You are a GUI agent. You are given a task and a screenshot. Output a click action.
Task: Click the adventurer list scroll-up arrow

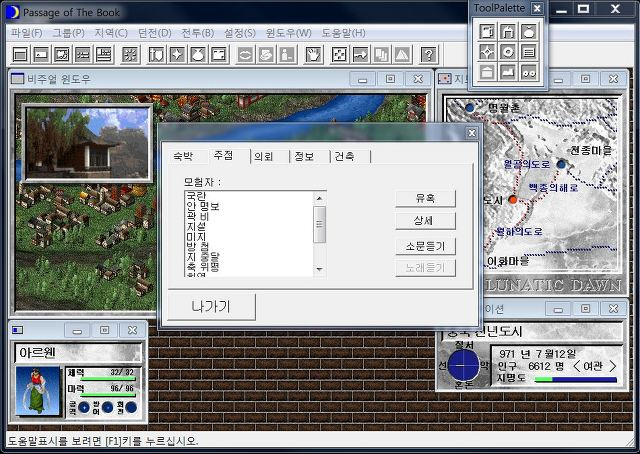(320, 198)
